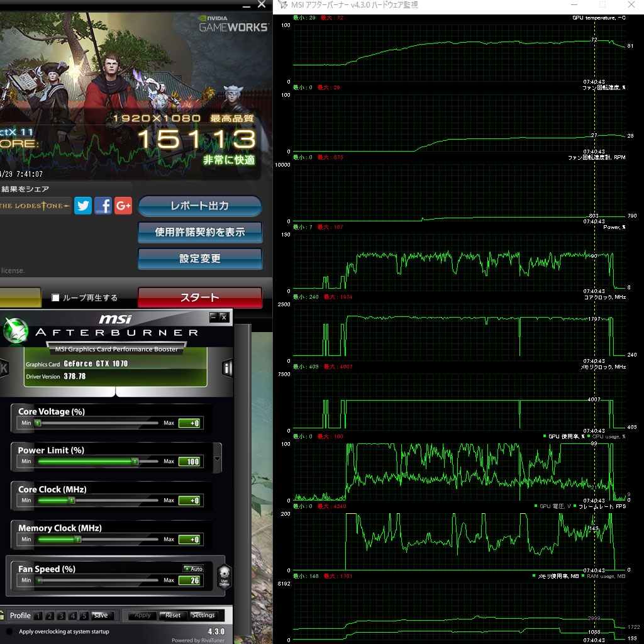Toggle Apply overclocking at system startup
The image size is (644, 644).
tap(10, 631)
